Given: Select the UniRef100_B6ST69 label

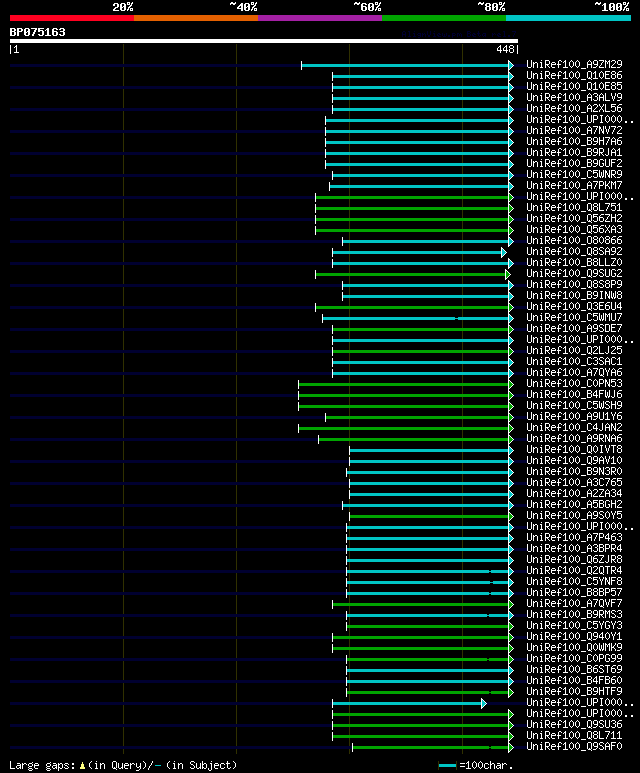Looking at the screenshot, I should (x=574, y=669).
